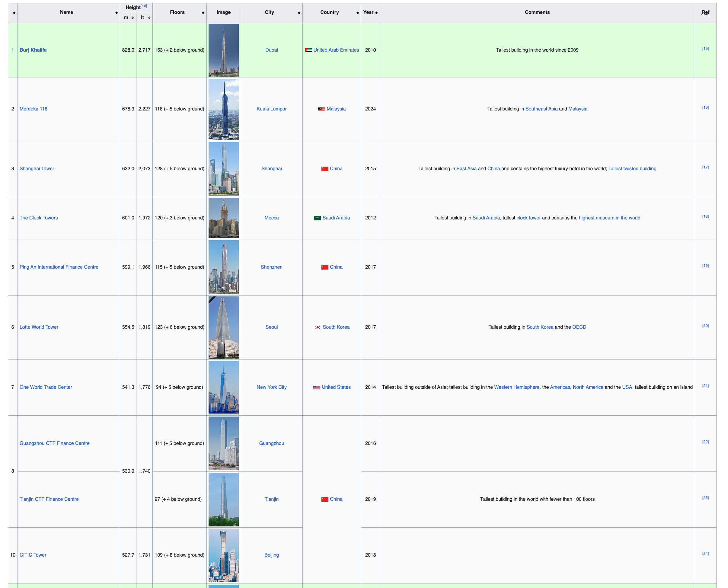This screenshot has height=588, width=728.
Task: Open Shanghai Tower image thumbnail
Action: pos(223,169)
